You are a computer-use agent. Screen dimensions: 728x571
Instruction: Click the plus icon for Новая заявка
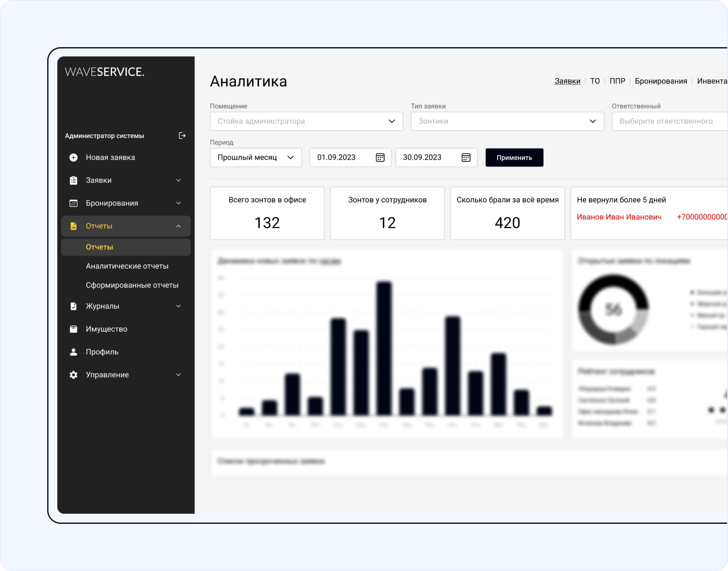(x=73, y=157)
